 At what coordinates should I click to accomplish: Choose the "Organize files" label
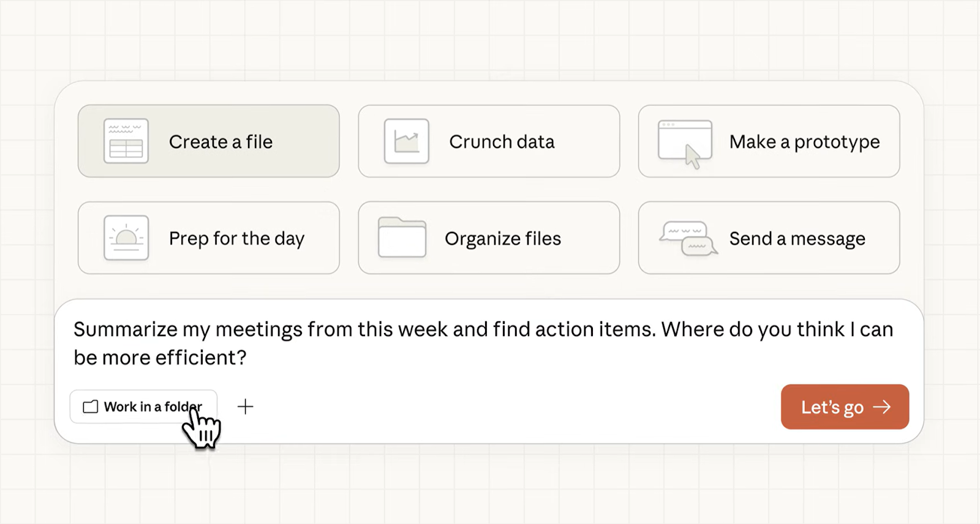[x=503, y=239]
